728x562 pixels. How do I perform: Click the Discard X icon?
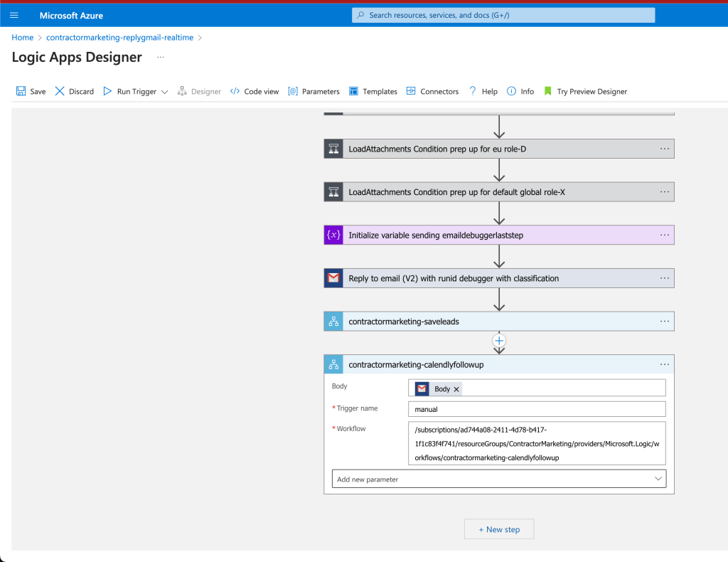[60, 91]
